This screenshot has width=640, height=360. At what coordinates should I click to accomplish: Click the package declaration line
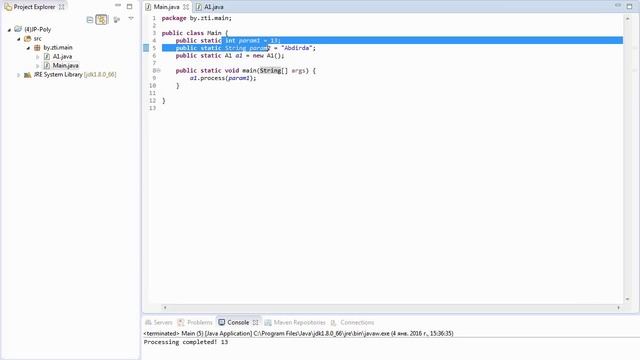coord(197,18)
